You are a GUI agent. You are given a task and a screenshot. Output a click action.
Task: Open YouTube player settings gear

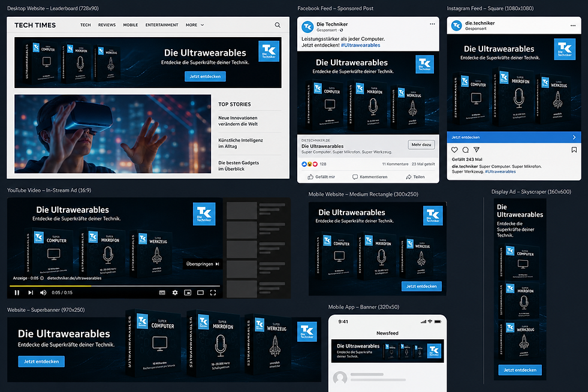[175, 293]
